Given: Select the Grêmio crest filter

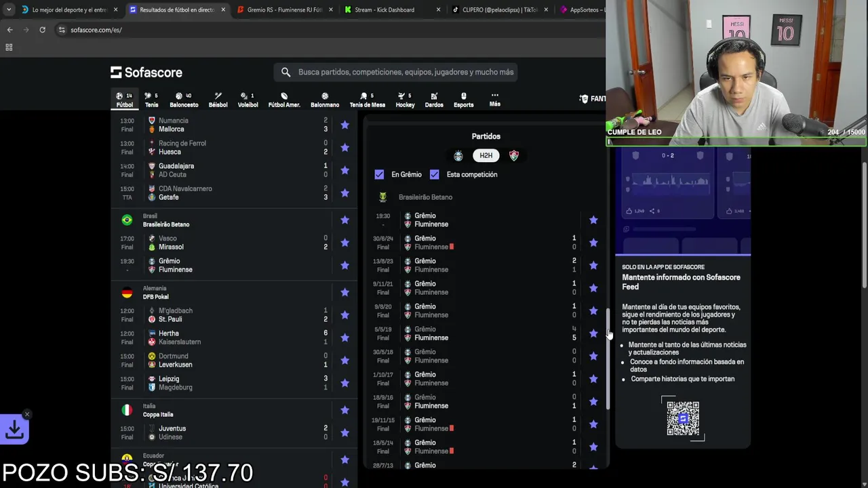Looking at the screenshot, I should coord(458,155).
